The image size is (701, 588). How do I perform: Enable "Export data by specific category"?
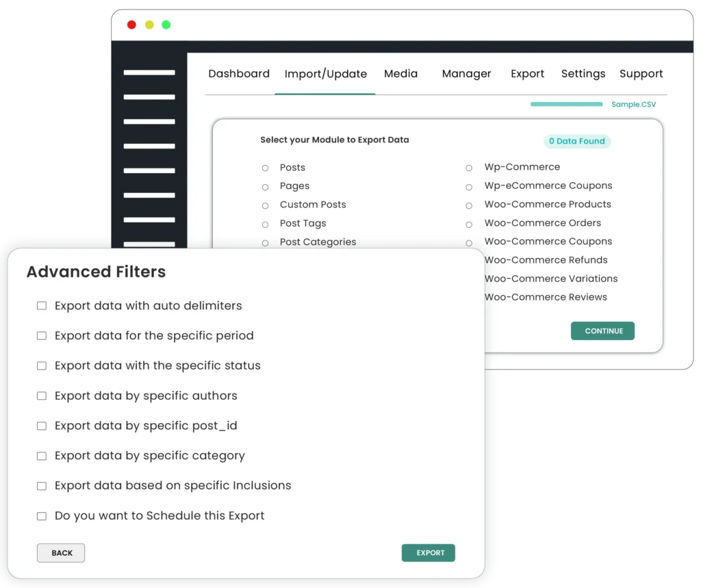(42, 456)
